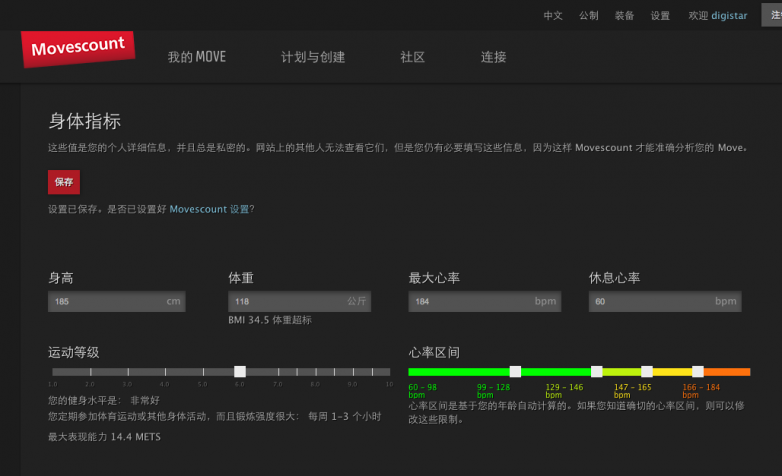
Task: Click the partially visible logout button
Action: (772, 15)
